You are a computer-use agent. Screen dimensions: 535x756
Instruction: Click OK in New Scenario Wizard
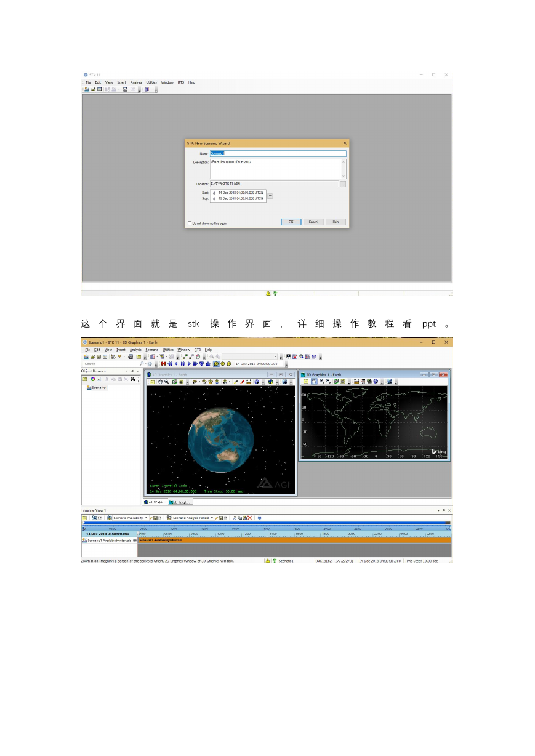[x=291, y=222]
